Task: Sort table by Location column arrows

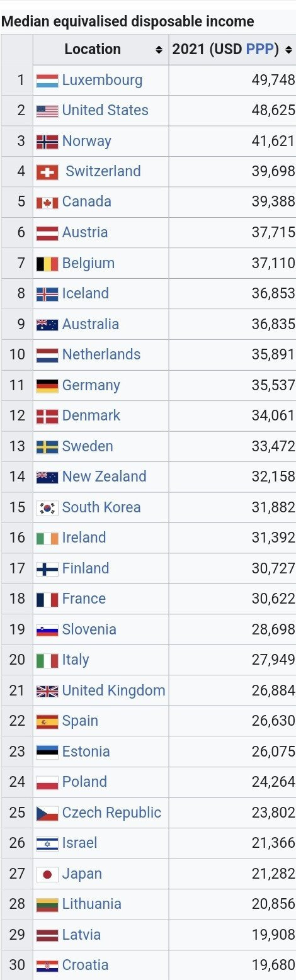Action: (x=158, y=49)
